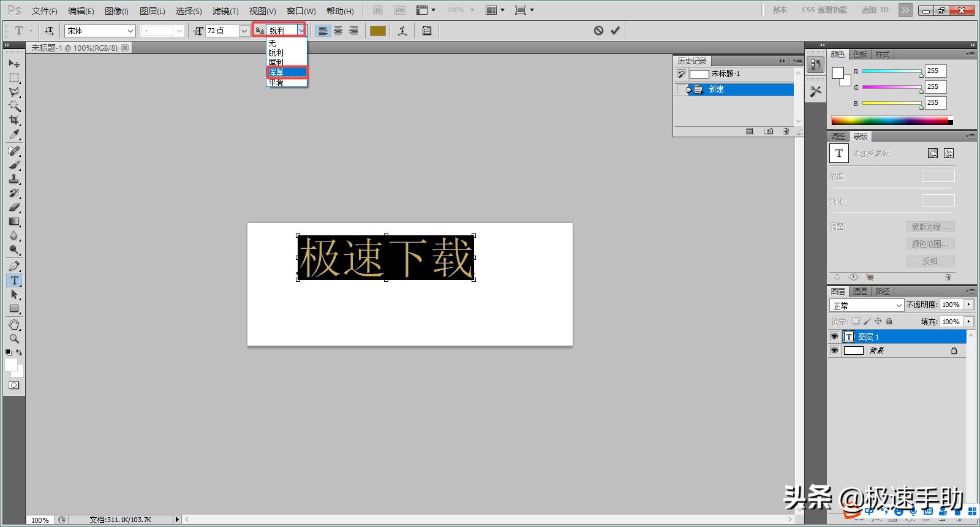Select the Eyedropper tool
980x527 pixels.
(14, 134)
